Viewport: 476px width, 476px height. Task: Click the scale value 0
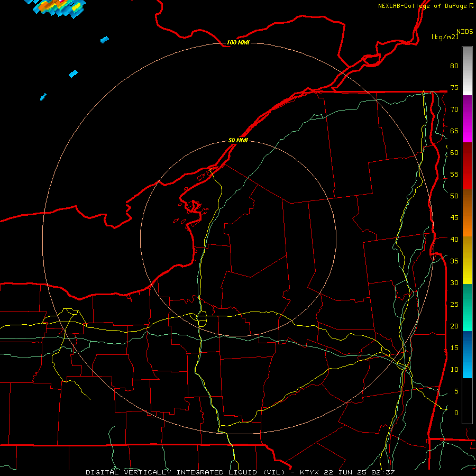click(x=456, y=413)
